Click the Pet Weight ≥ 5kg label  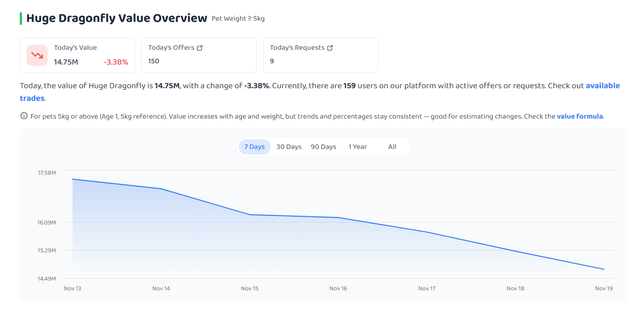click(238, 19)
